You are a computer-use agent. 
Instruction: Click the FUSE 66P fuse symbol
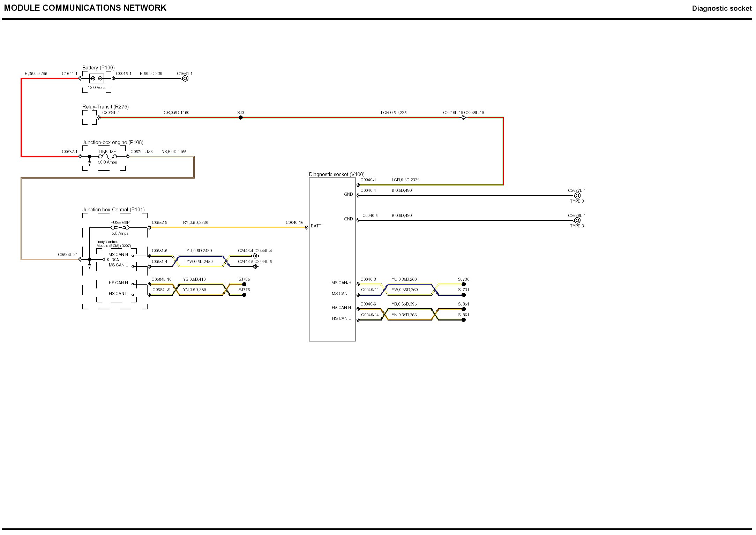point(120,228)
